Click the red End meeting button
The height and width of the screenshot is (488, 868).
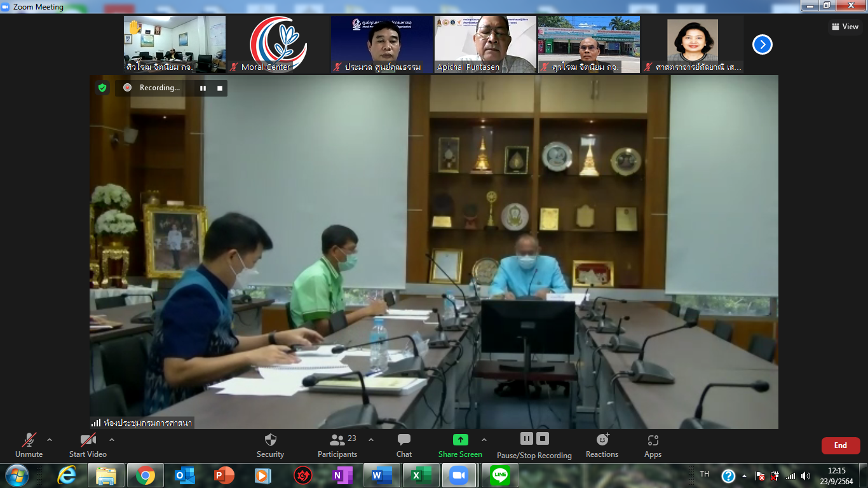(841, 445)
